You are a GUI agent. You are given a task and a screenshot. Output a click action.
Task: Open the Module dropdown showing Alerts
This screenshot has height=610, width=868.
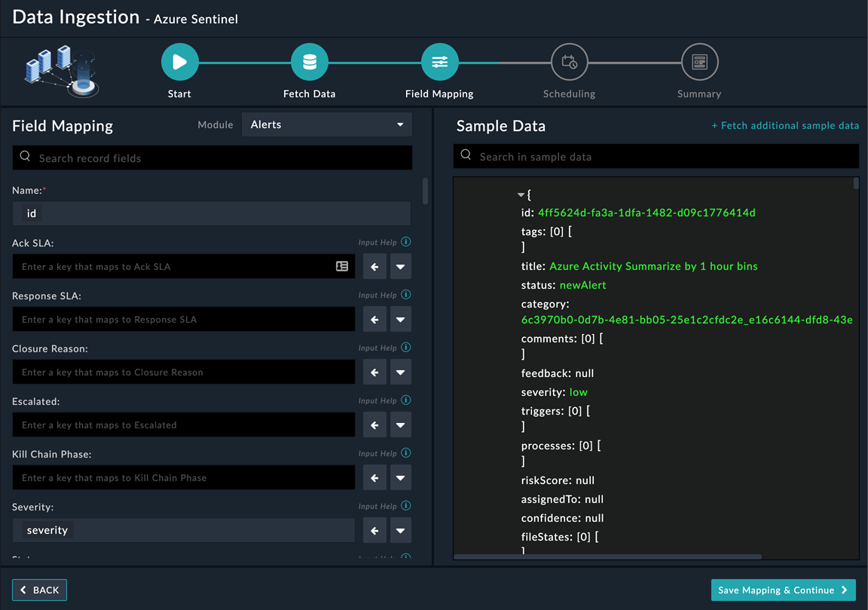pyautogui.click(x=326, y=124)
